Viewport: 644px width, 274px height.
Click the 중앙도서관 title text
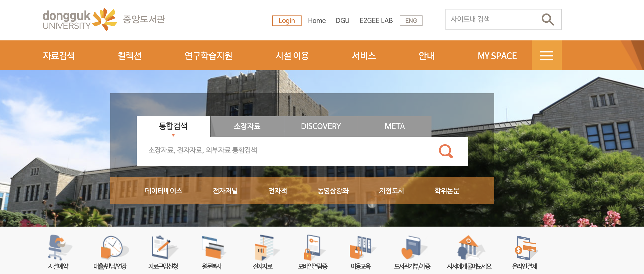(144, 19)
